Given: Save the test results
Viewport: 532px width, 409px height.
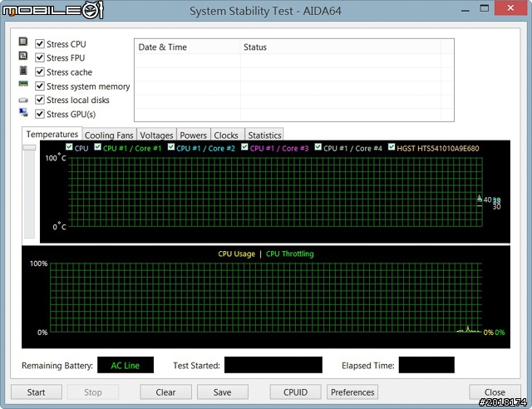Looking at the screenshot, I should coord(222,392).
